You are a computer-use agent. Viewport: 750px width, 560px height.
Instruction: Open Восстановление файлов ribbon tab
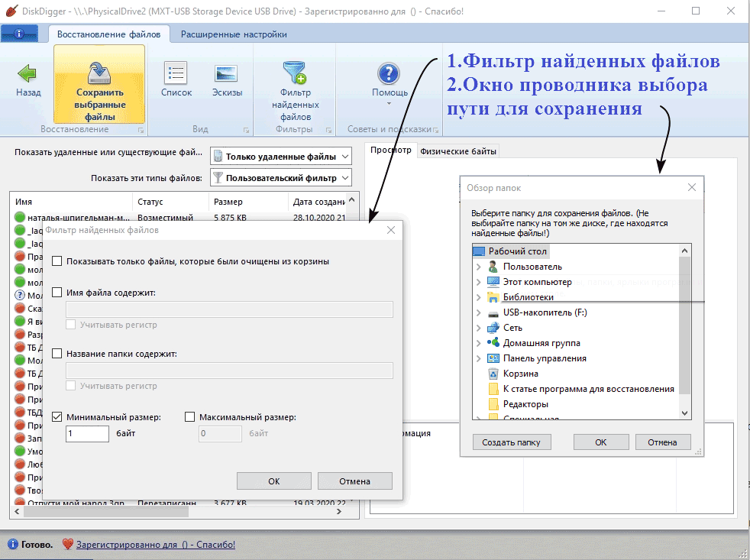point(109,34)
